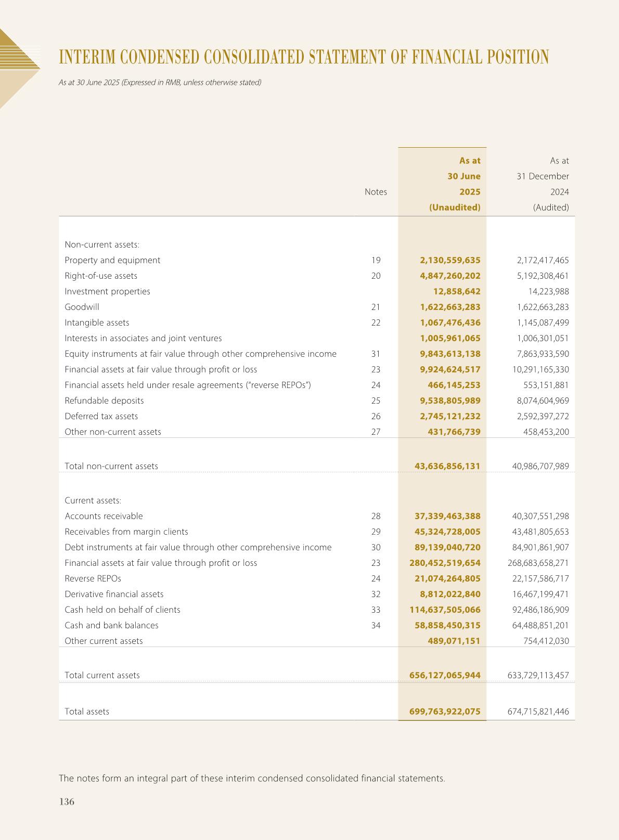
Task: Click note 29 for Receivables from margin clients
Action: pyautogui.click(x=376, y=532)
